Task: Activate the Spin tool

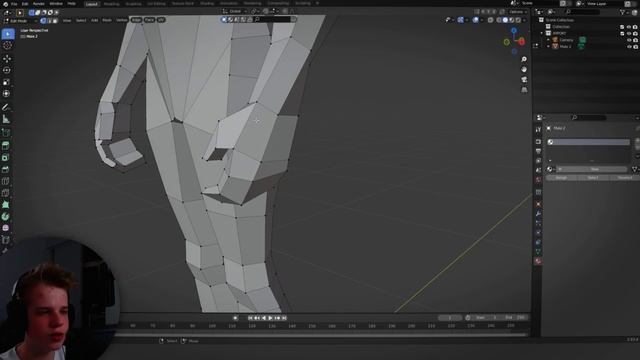Action: pos(6,216)
